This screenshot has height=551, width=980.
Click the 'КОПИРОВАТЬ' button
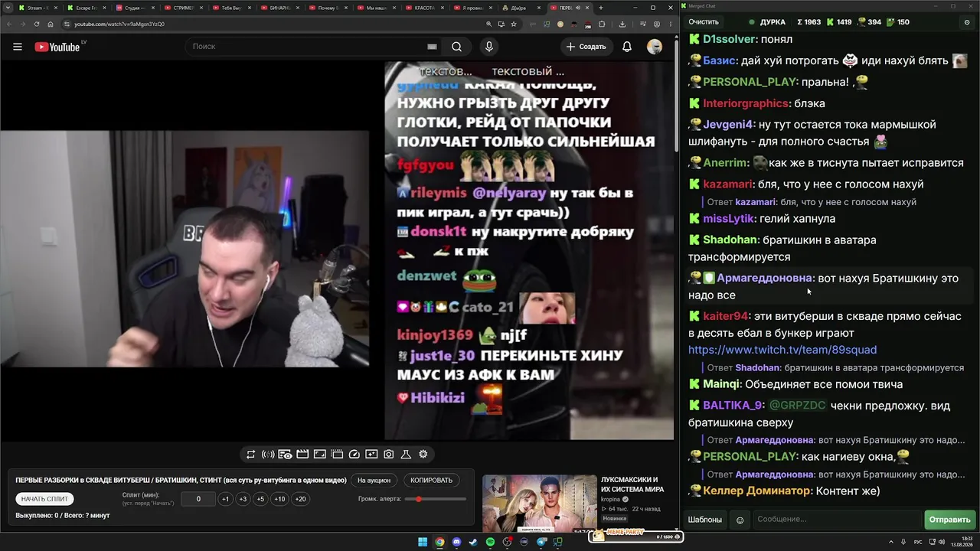(432, 481)
